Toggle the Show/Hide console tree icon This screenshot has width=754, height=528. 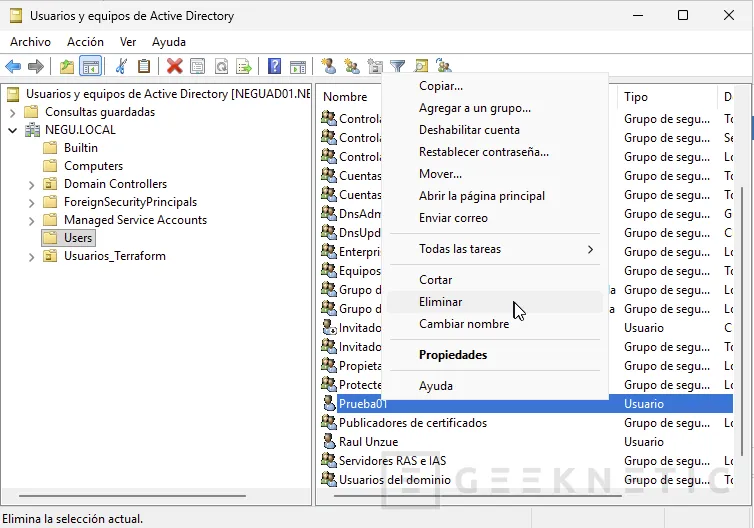(x=91, y=66)
